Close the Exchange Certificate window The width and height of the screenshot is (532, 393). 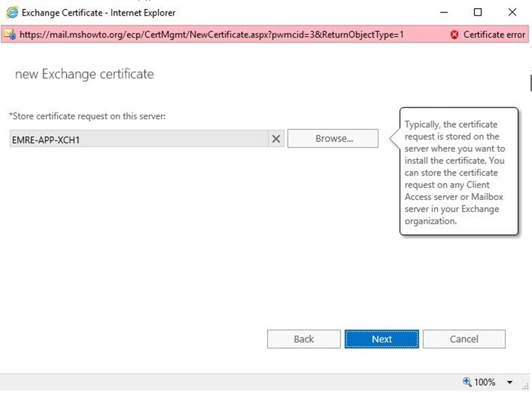click(512, 12)
